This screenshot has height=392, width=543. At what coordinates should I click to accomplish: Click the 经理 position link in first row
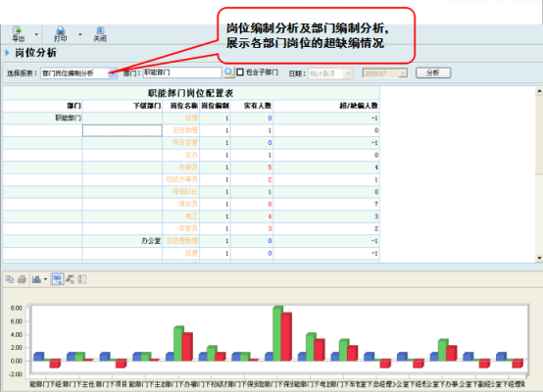191,118
